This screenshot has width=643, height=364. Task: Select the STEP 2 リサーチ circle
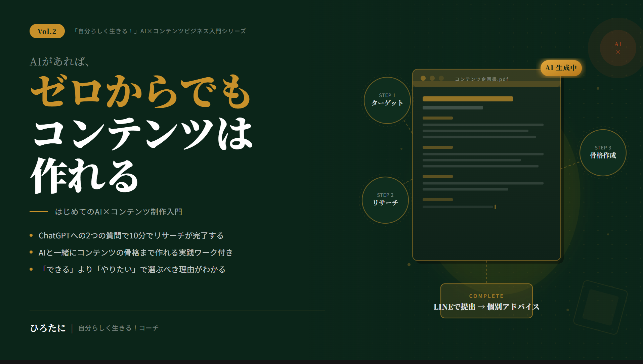click(385, 200)
